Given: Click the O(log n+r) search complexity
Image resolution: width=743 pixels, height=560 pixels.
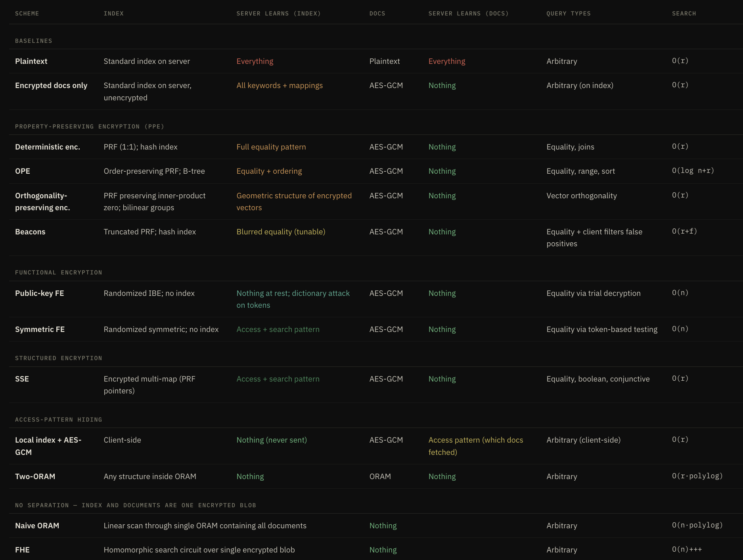Looking at the screenshot, I should 693,171.
